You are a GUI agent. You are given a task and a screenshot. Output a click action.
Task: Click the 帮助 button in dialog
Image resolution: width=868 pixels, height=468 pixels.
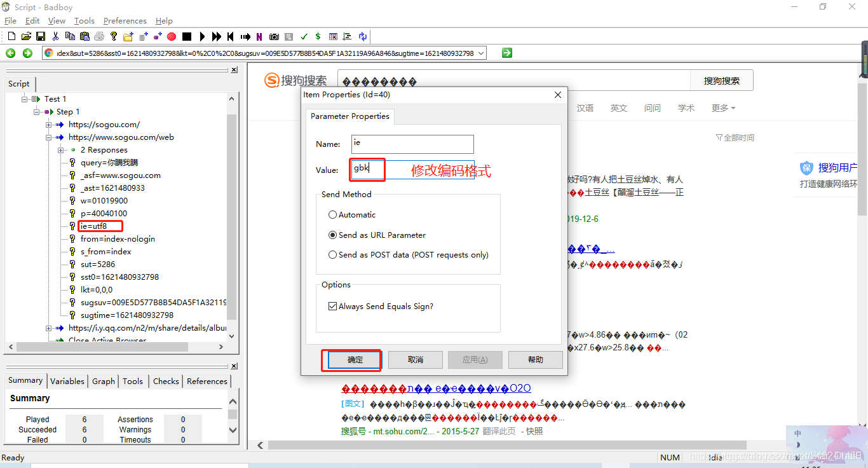[536, 360]
